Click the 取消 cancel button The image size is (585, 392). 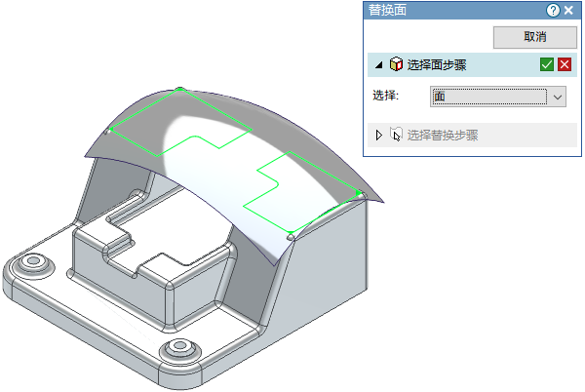(x=535, y=37)
